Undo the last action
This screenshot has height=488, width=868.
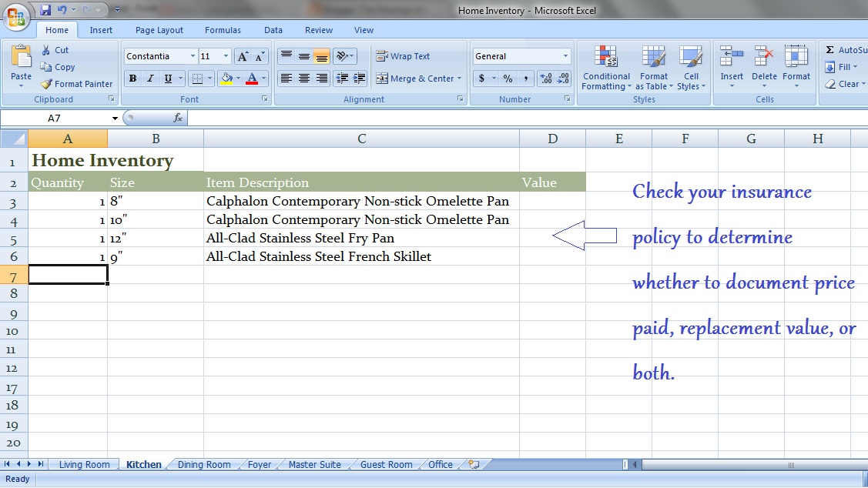click(62, 10)
